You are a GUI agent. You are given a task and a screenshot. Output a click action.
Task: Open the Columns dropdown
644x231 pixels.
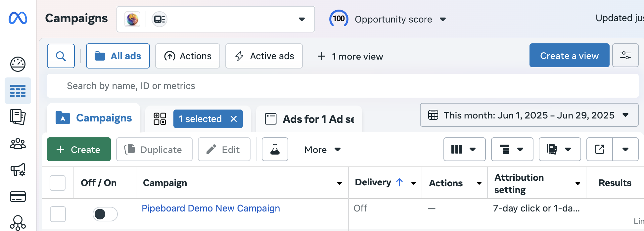[464, 149]
